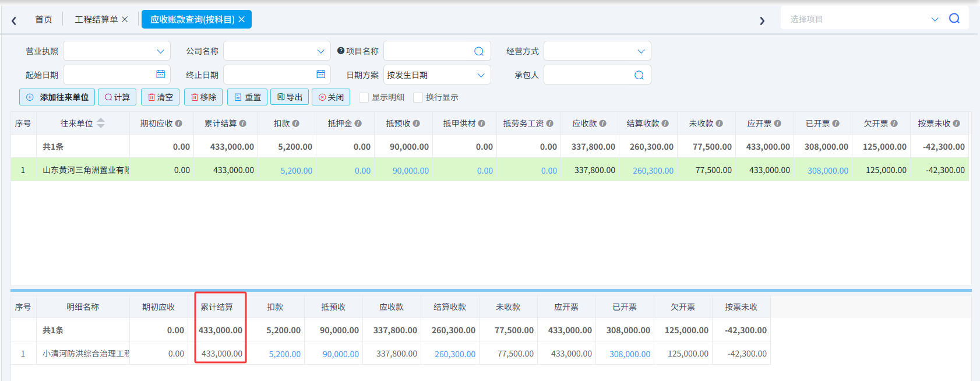Open the 308,000.00 已开票 link in 山东黄河三角洲 row
Screen dimensions: 980x381
click(x=828, y=171)
